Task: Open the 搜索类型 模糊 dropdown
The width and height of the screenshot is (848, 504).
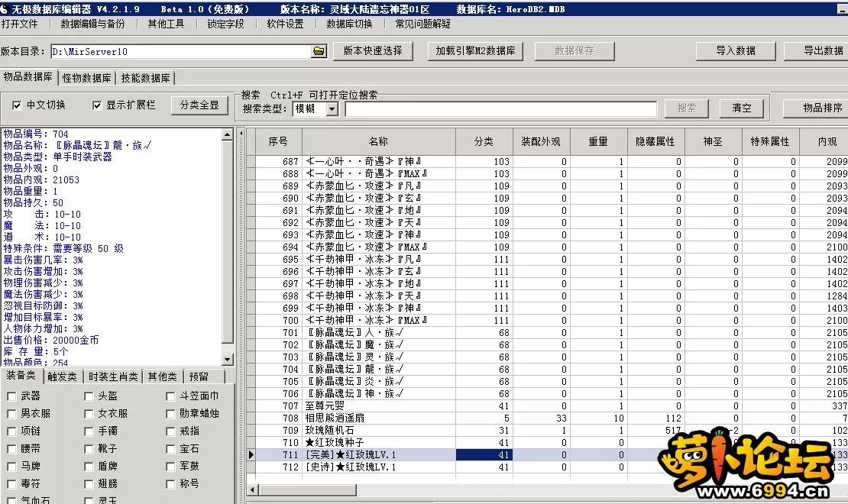Action: [332, 108]
